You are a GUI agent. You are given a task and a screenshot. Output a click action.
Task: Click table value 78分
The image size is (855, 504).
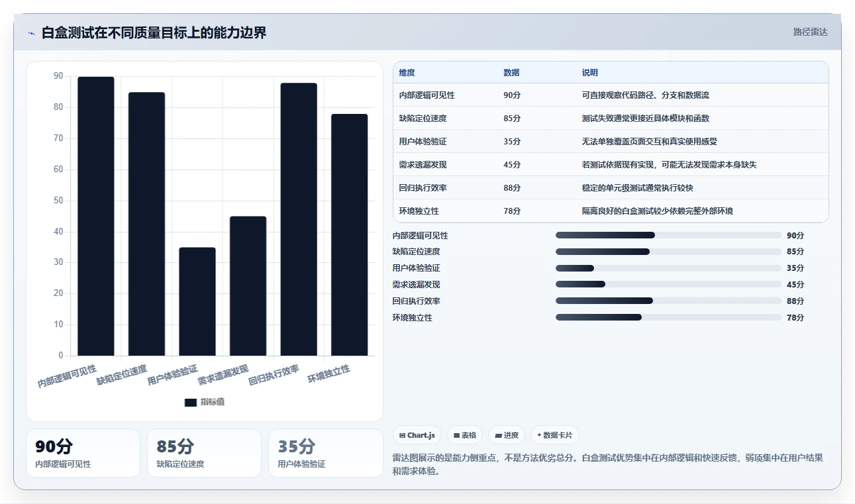[x=512, y=211]
